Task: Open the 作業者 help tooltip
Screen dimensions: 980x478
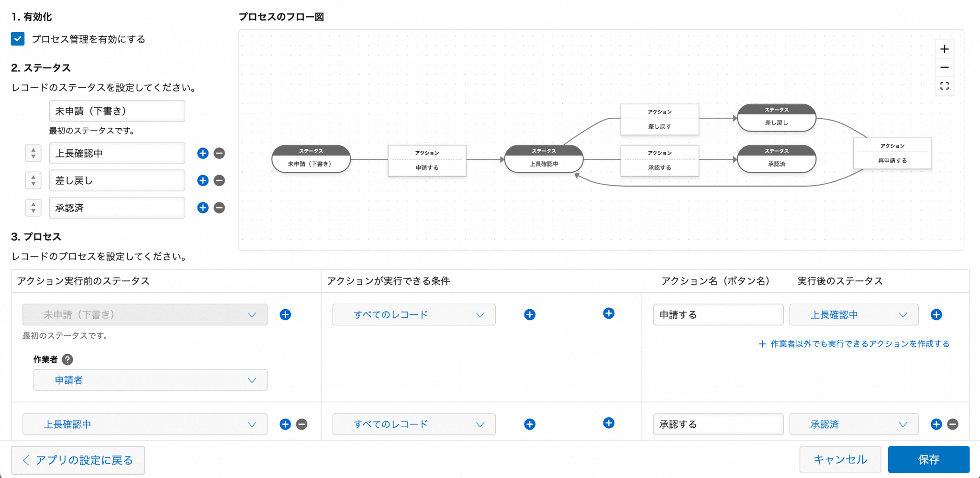Action: pyautogui.click(x=67, y=359)
